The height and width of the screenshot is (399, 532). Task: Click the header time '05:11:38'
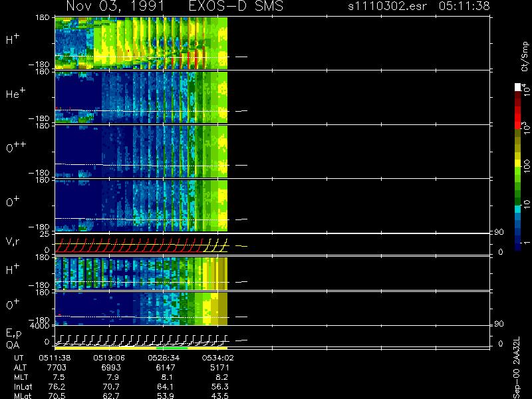(x=464, y=6)
